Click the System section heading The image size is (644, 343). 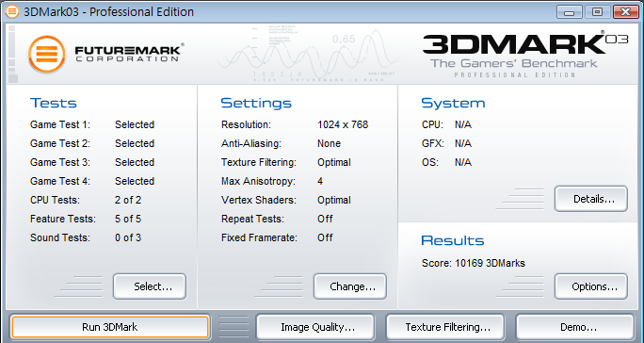(x=453, y=103)
